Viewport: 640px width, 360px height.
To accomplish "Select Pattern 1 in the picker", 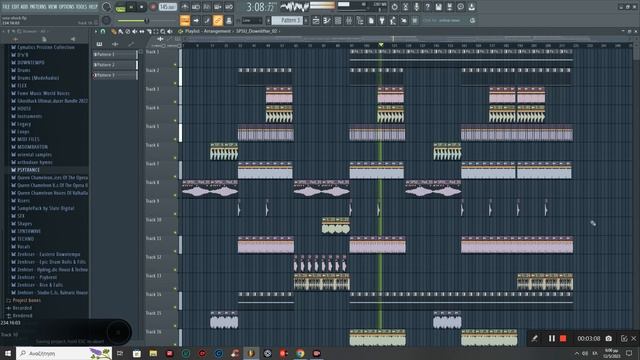I will pyautogui.click(x=115, y=54).
